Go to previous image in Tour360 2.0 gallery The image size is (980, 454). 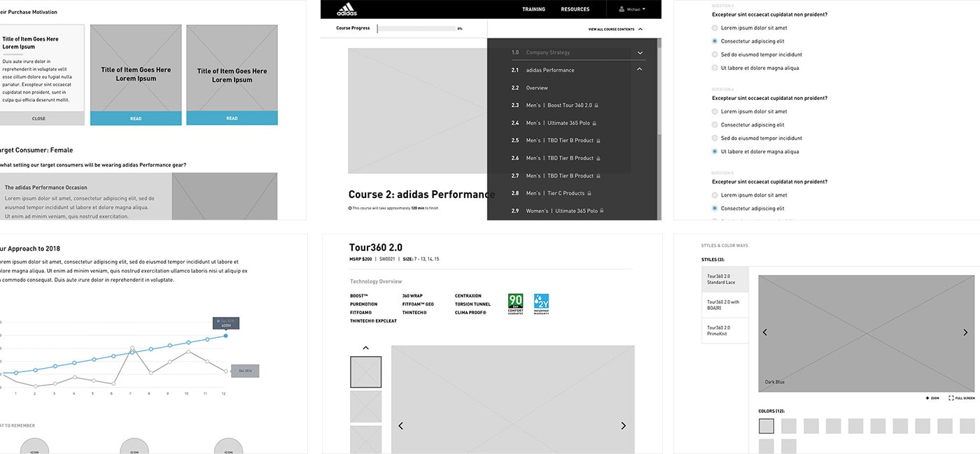[401, 425]
